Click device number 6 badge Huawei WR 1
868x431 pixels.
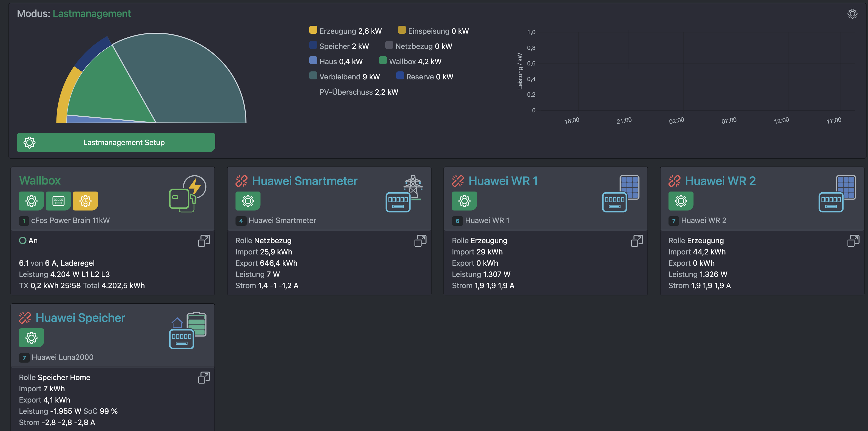pos(457,221)
